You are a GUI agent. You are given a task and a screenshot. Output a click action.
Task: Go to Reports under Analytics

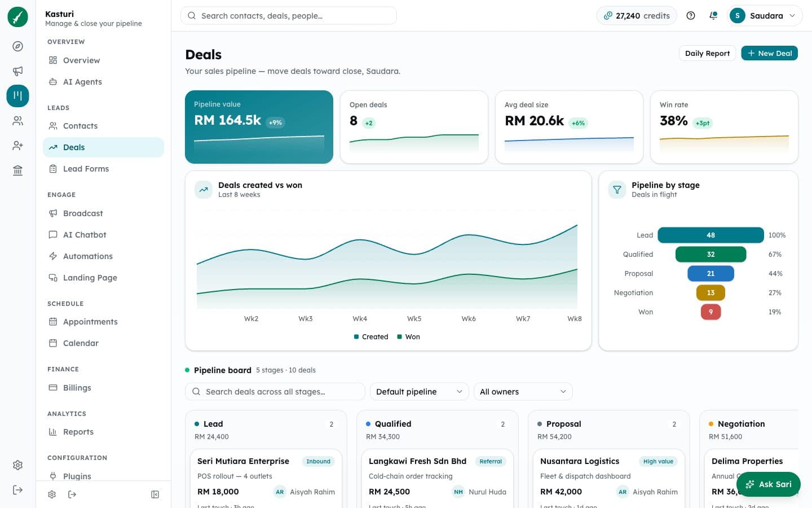103,432
